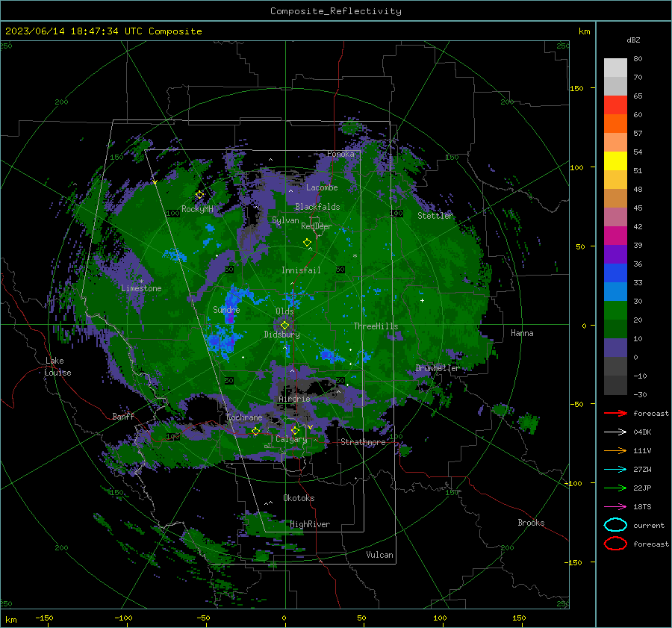The image size is (672, 628).
Task: Click the cyan 27ZW arrow in legend
Action: tap(615, 470)
